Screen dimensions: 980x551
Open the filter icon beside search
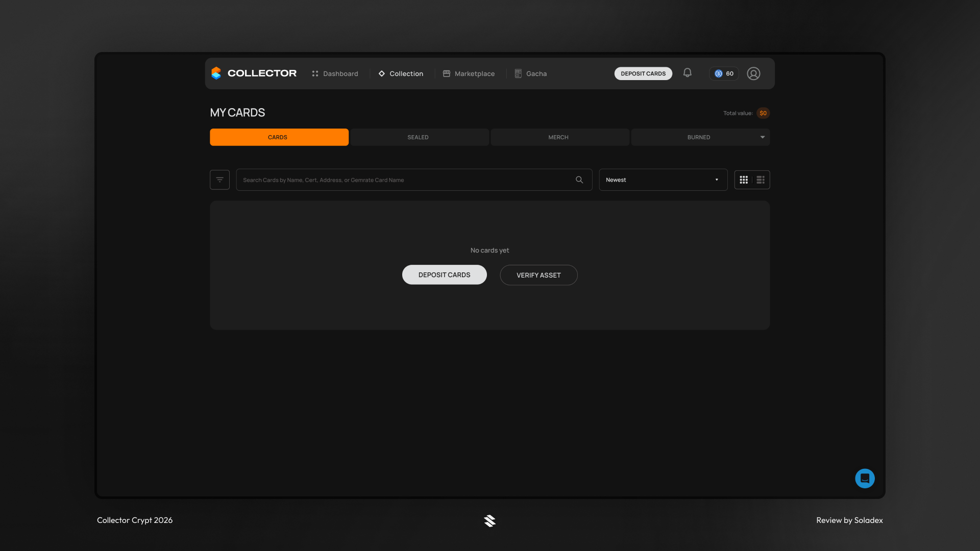coord(219,180)
